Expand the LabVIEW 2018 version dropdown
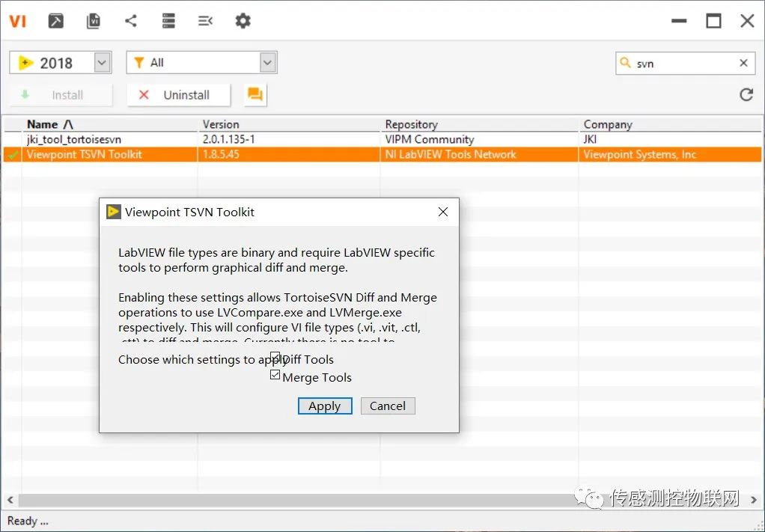 [x=103, y=63]
